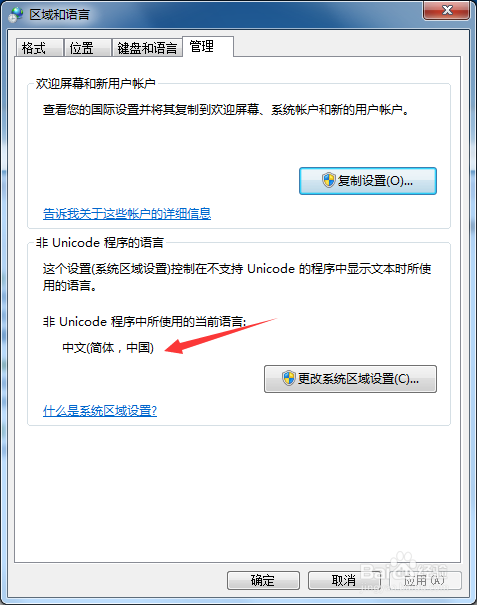The height and width of the screenshot is (605, 477).
Task: Confirm with the 确定 button
Action: [x=263, y=580]
